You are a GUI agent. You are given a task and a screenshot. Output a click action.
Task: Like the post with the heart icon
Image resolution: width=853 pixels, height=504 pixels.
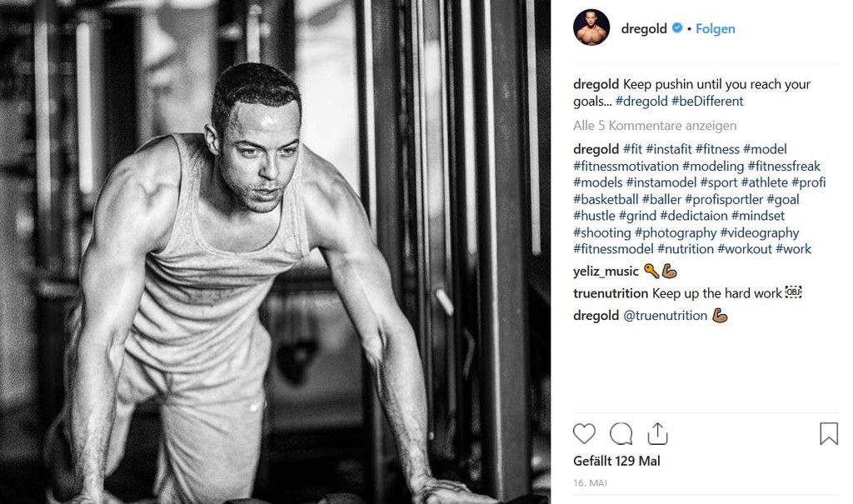pyautogui.click(x=584, y=434)
